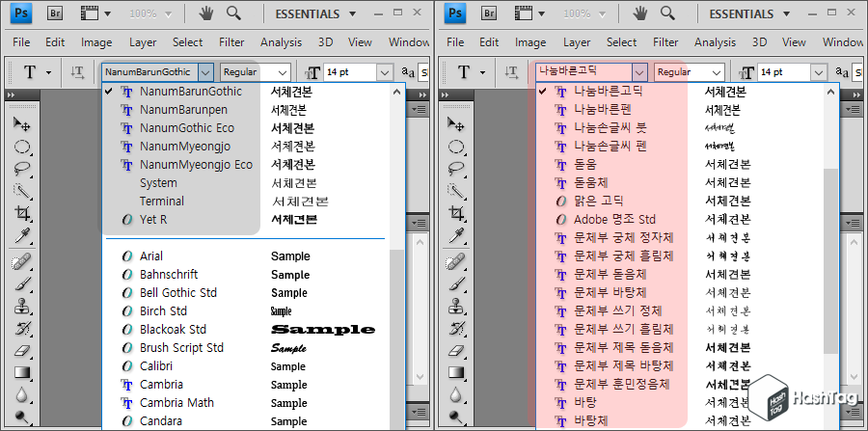Click the font size field in left window
The image size is (868, 431).
pos(350,72)
